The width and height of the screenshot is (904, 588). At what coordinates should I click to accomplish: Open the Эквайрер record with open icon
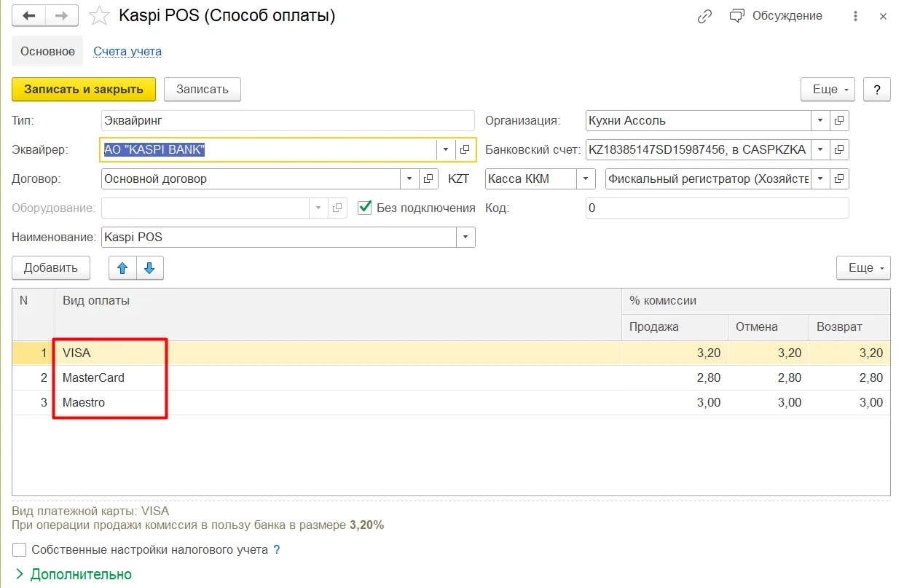(x=465, y=149)
